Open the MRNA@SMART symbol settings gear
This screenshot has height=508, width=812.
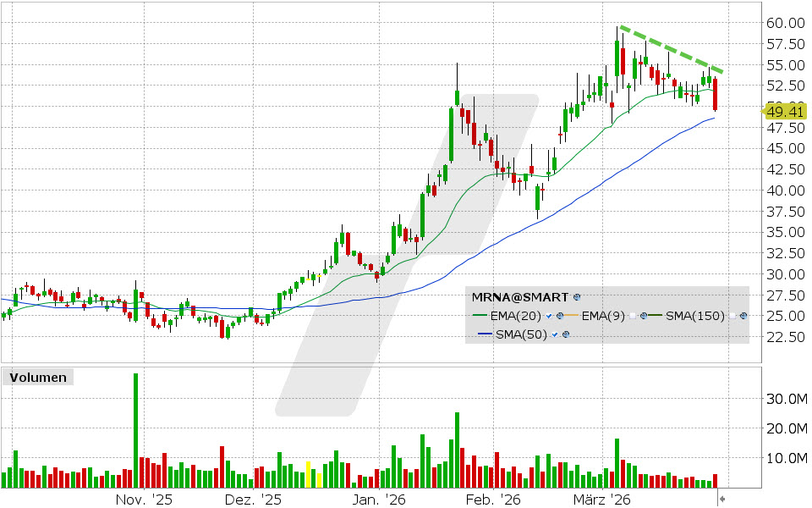click(576, 296)
